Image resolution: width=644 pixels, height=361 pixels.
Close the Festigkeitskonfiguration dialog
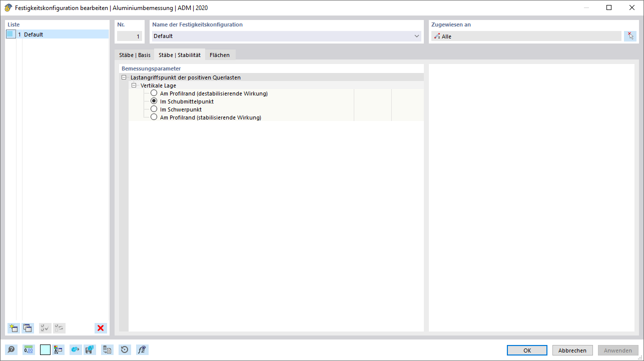pyautogui.click(x=631, y=7)
